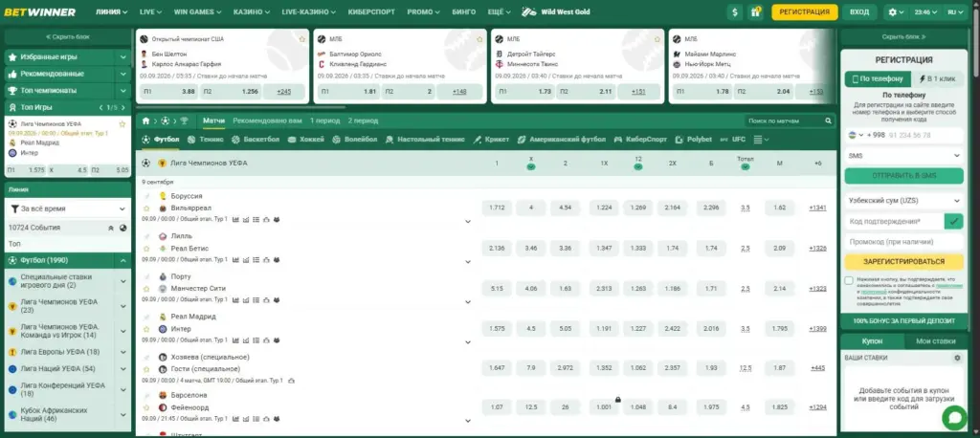Select the Теннис sport tab
This screenshot has height=438, width=980.
(206, 140)
